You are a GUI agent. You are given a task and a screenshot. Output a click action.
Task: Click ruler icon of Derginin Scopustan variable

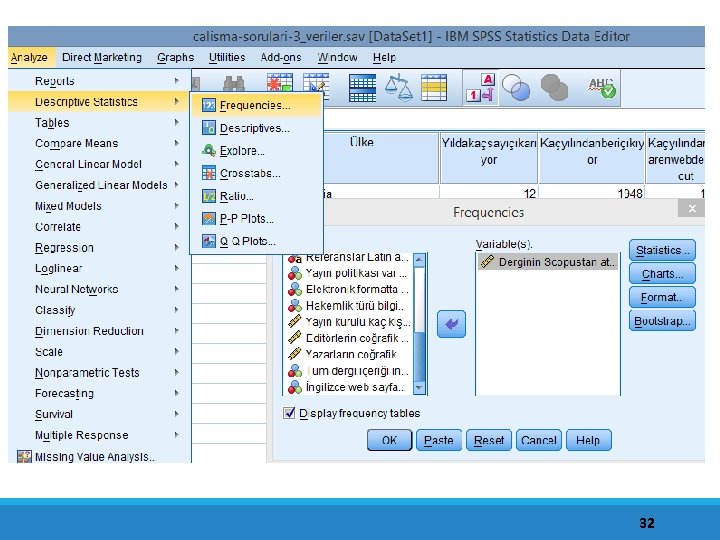pyautogui.click(x=487, y=262)
